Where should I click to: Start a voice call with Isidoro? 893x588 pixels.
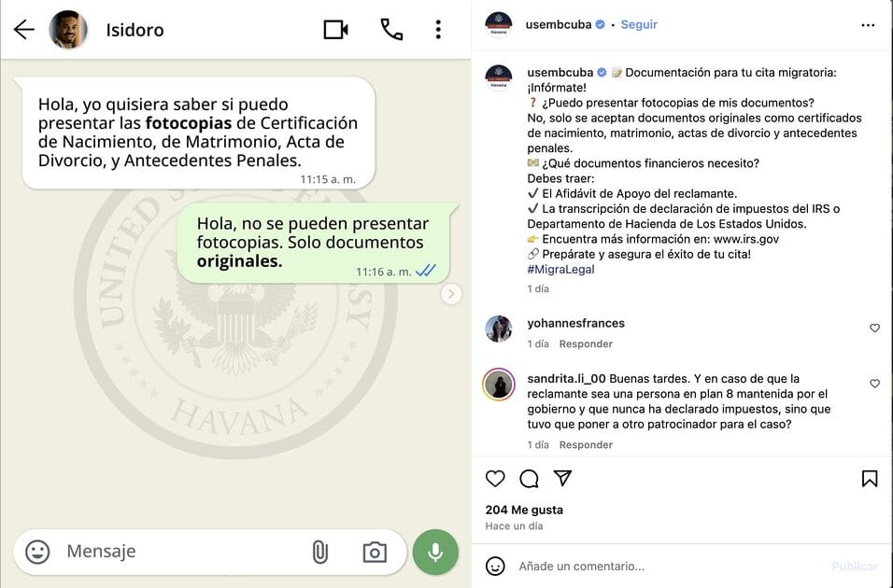tap(391, 30)
